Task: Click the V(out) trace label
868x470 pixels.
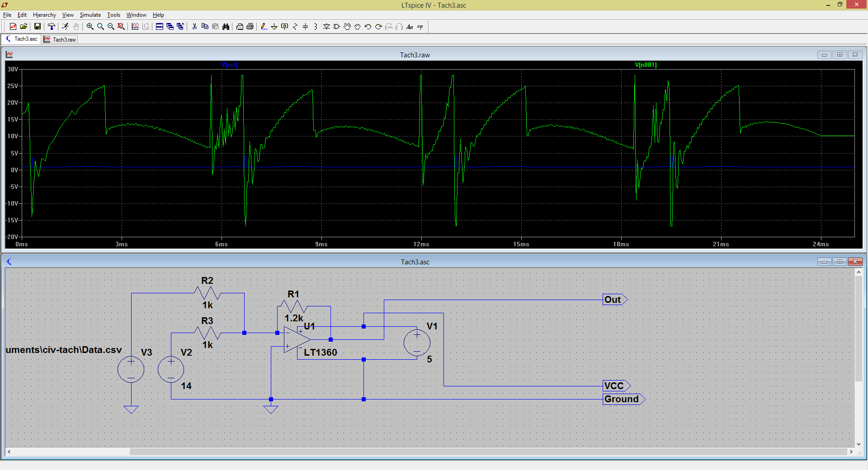Action: (x=229, y=65)
